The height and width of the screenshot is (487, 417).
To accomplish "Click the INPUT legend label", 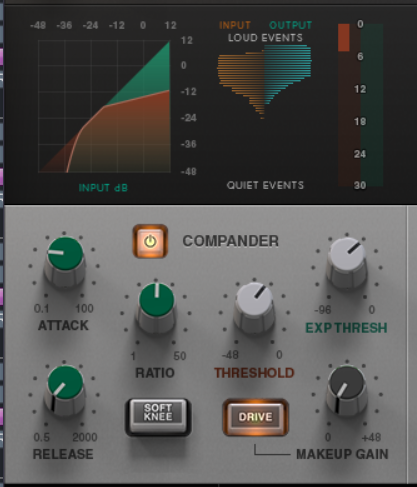I will (x=235, y=25).
